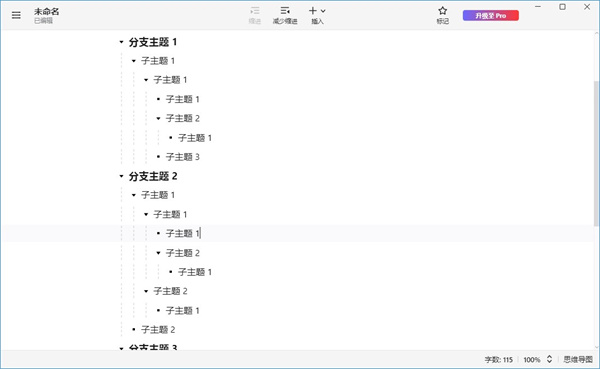Collapse the 分支主题 2 branch triangle

click(121, 176)
